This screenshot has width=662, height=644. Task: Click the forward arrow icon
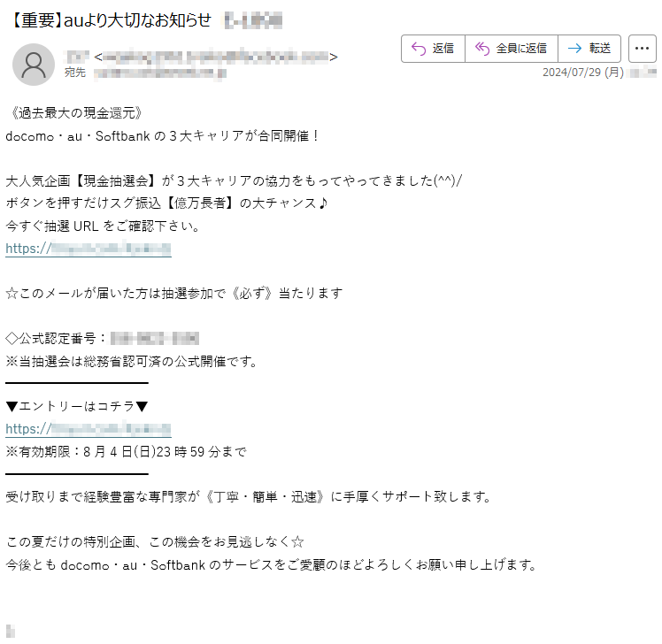574,49
